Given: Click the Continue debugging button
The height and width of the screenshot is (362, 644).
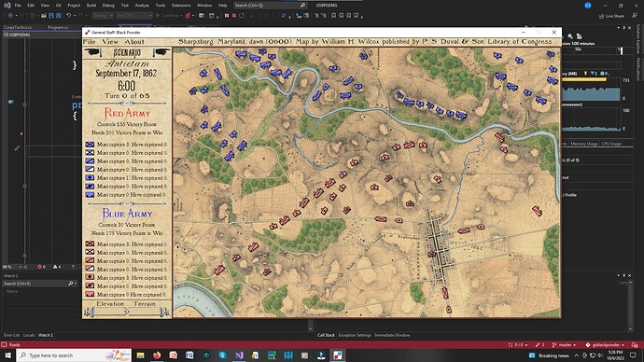Looking at the screenshot, I should click(x=167, y=16).
